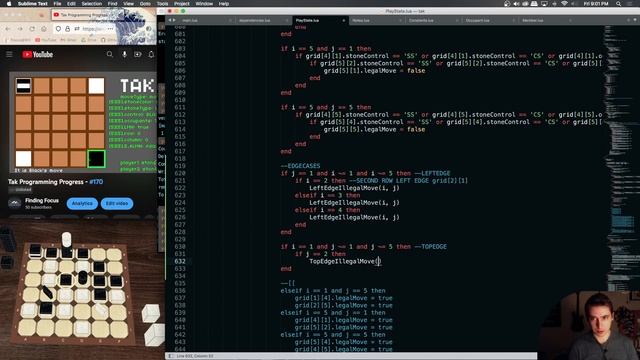Open volume control in menu bar

click(516, 4)
